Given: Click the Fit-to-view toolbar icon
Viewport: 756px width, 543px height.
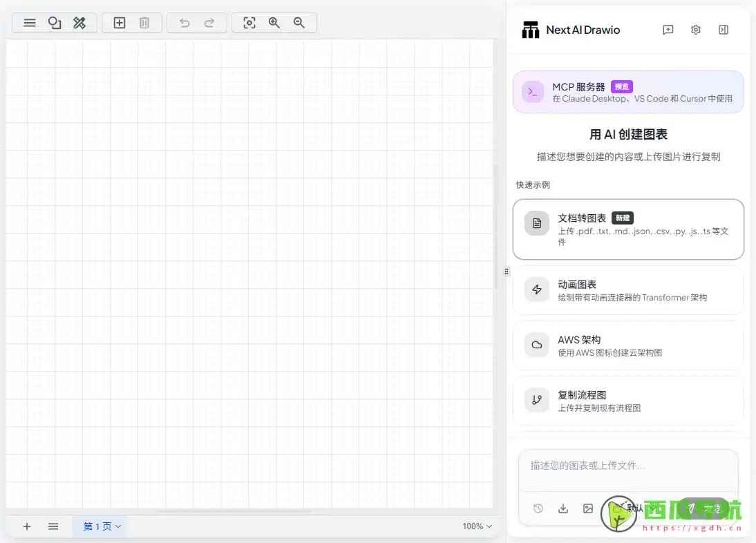Looking at the screenshot, I should tap(249, 22).
